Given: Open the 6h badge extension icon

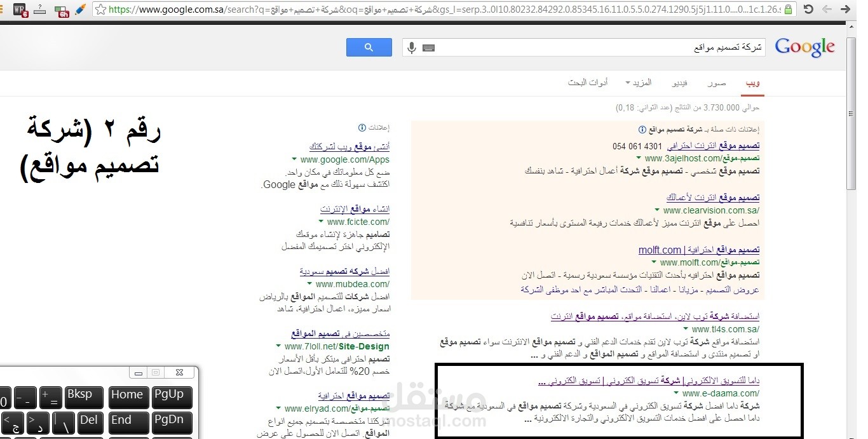Looking at the screenshot, I should pyautogui.click(x=62, y=10).
